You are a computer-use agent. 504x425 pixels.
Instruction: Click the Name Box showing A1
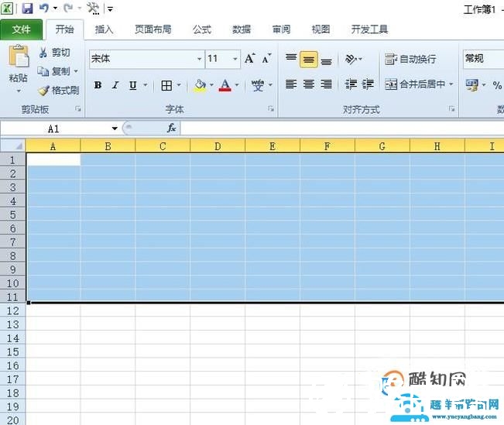click(x=53, y=129)
